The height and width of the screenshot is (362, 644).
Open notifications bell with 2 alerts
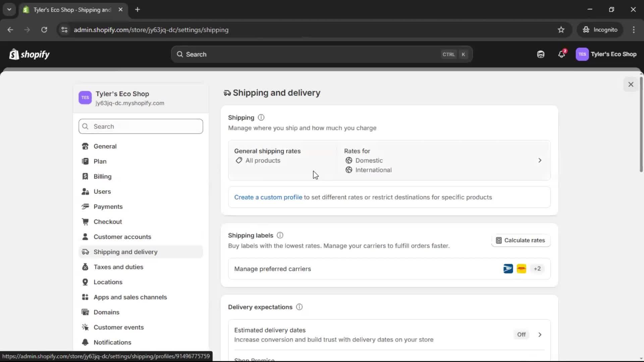[x=562, y=54]
